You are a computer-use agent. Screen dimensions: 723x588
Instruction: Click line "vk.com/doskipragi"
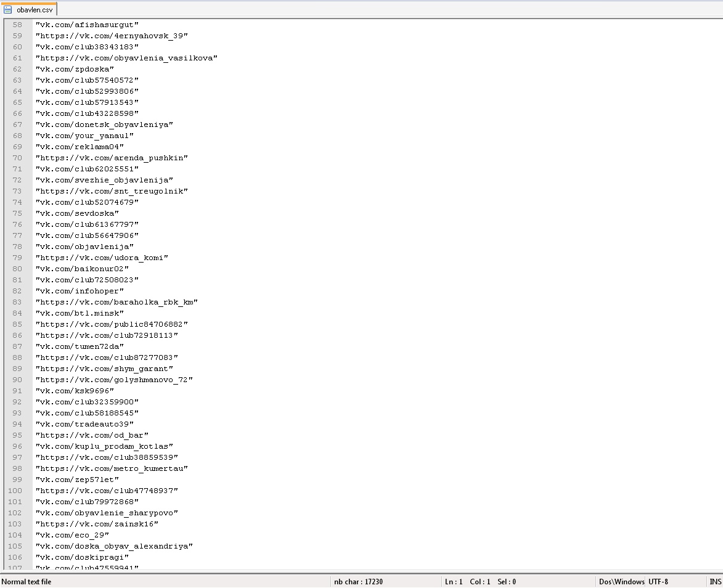[82, 557]
